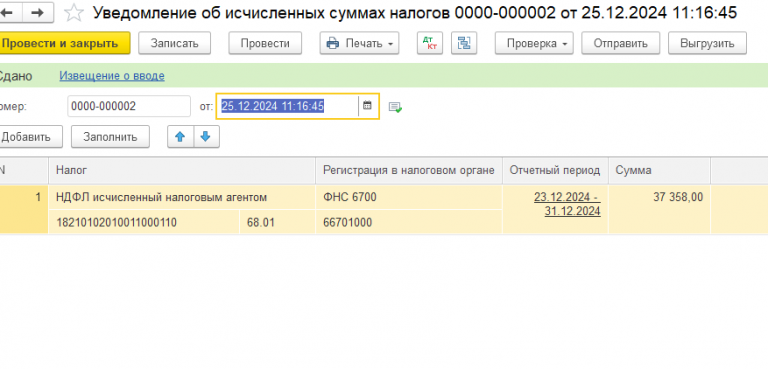Open the Печать dropdown menu

click(x=359, y=43)
